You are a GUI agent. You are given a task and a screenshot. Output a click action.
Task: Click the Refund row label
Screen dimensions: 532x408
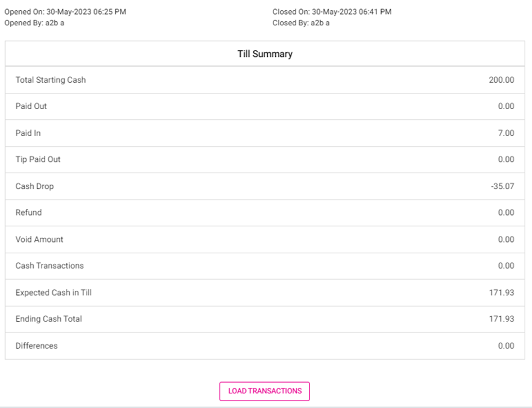[x=29, y=213]
